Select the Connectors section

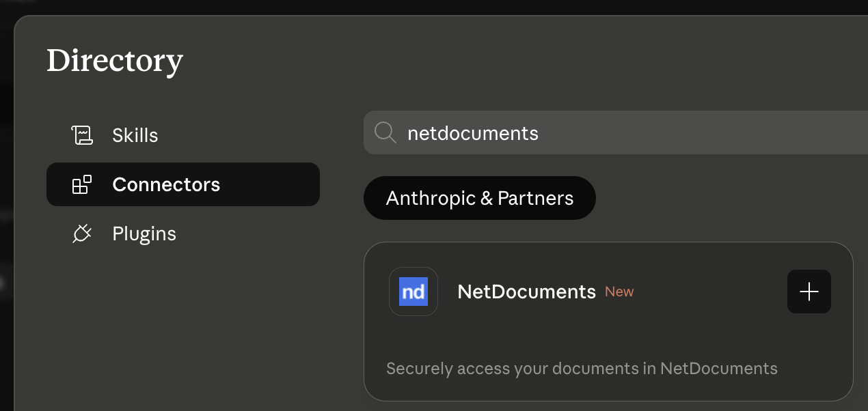[x=183, y=184]
